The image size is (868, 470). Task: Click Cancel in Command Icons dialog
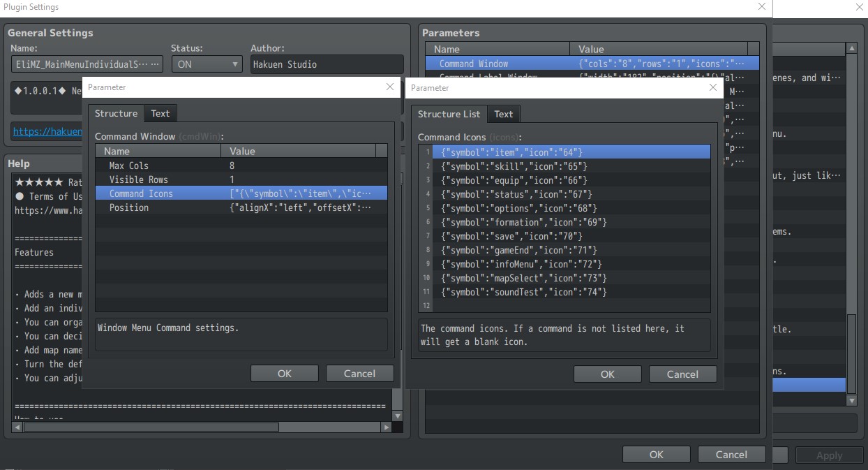click(683, 374)
